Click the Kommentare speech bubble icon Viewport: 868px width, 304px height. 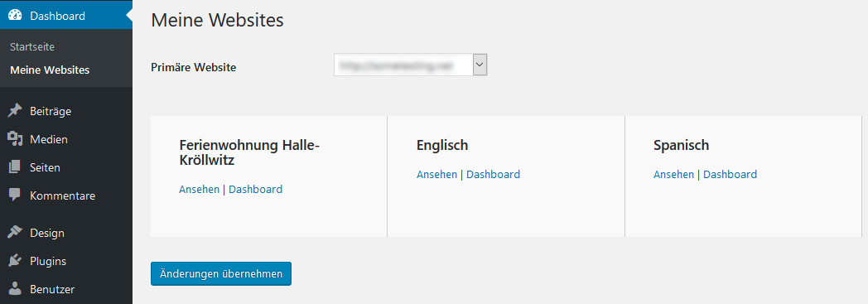pyautogui.click(x=16, y=195)
